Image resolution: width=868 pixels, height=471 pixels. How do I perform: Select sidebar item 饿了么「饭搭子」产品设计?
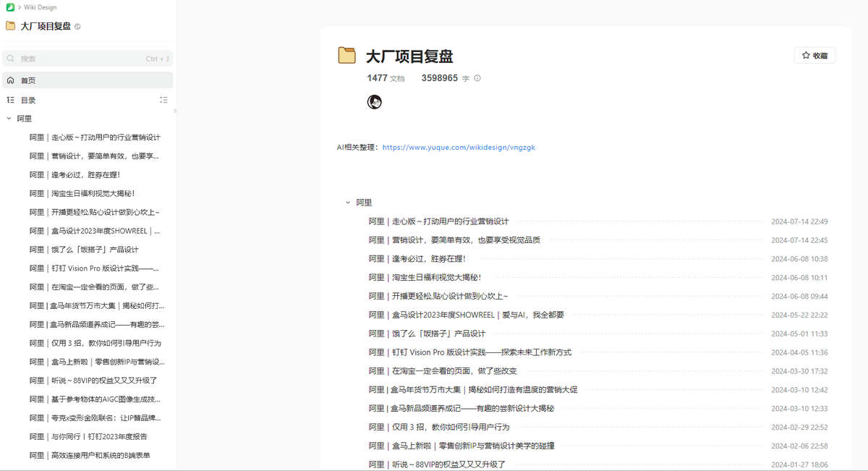click(x=84, y=250)
